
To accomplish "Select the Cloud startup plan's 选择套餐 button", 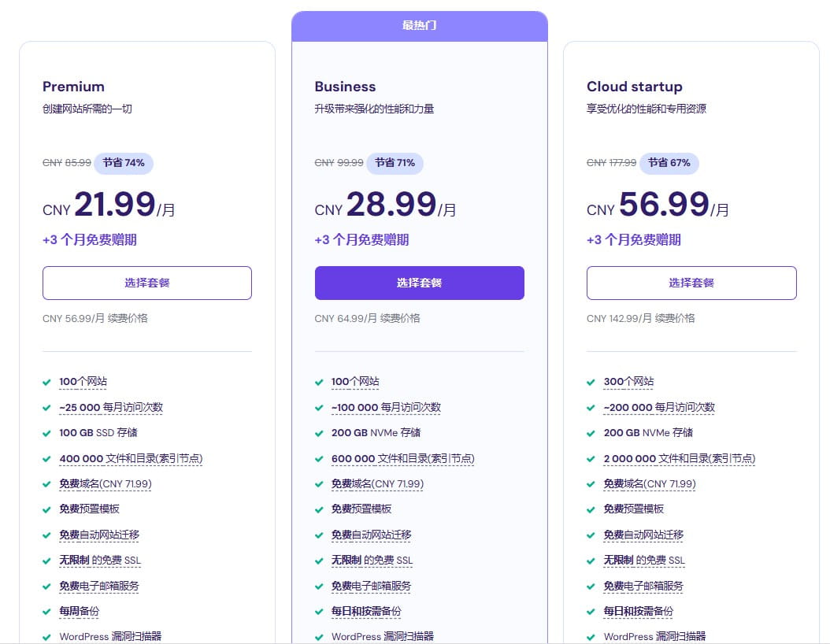I will (x=691, y=283).
